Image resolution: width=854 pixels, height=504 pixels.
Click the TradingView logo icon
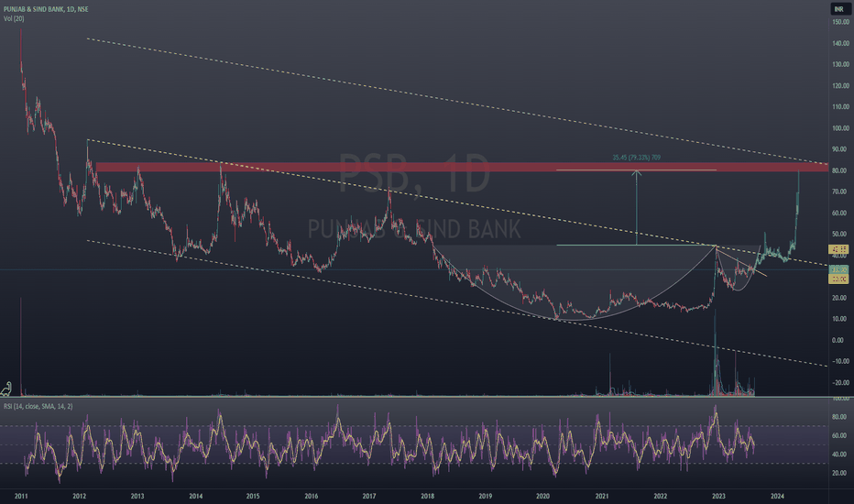6,389
